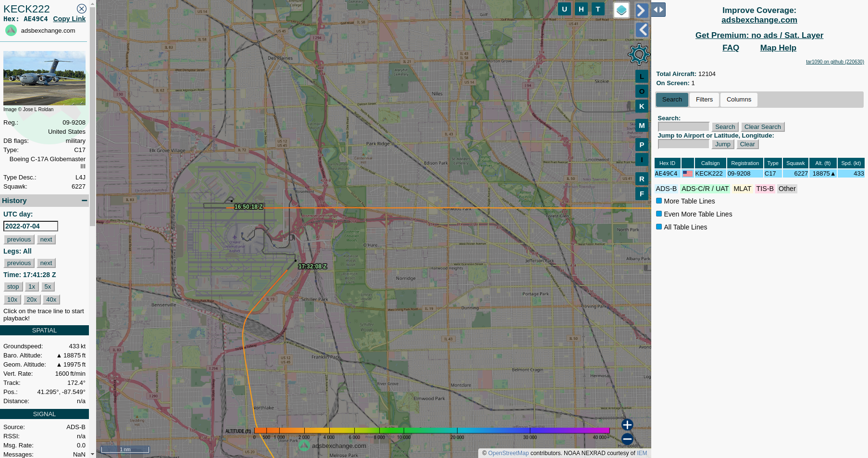868x458 pixels.
Task: Zoom in the map with plus
Action: 627,425
